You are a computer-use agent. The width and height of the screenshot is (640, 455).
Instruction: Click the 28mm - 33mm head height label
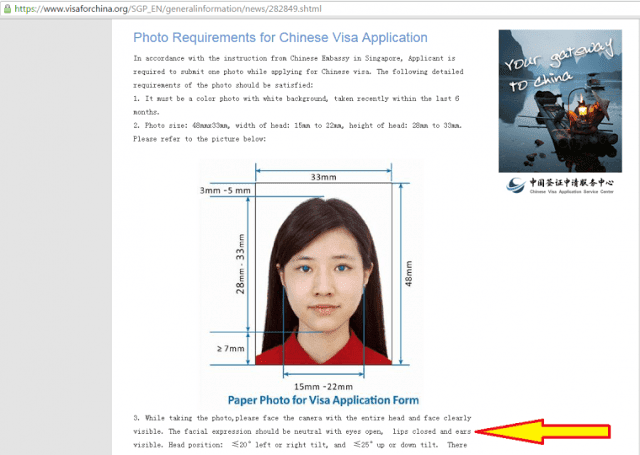pos(240,264)
